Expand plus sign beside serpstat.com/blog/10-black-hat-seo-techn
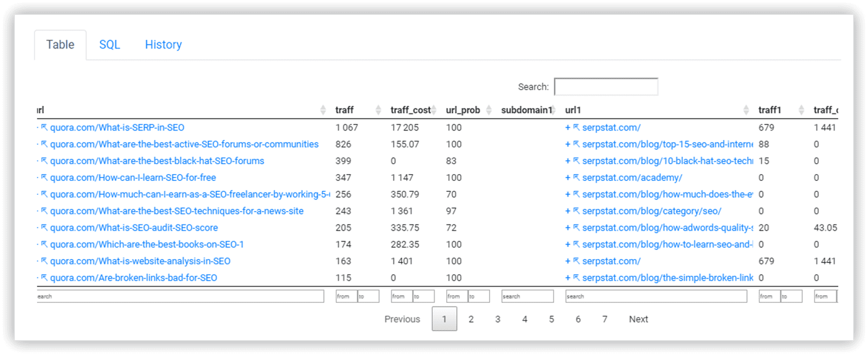868x355 pixels. tap(568, 161)
